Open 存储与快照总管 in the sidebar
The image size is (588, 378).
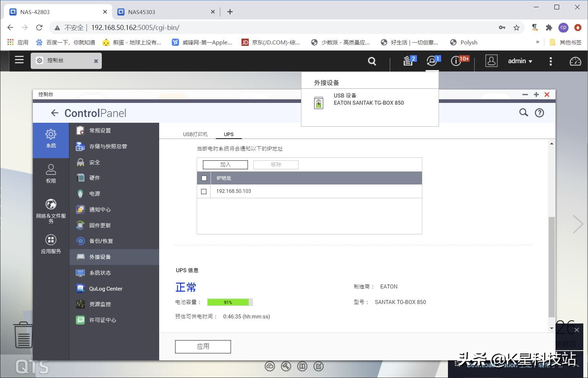pos(114,146)
